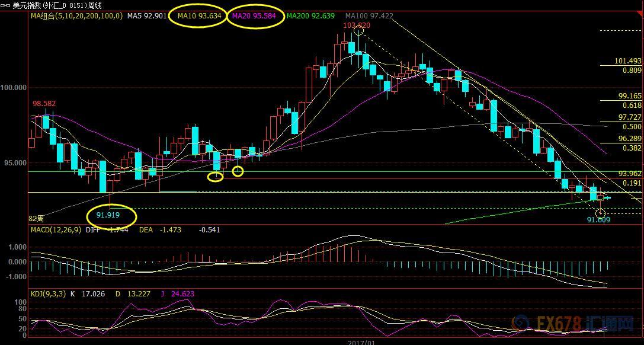
Task: Click the link icon beside the chart title
Action: [x=5, y=5]
